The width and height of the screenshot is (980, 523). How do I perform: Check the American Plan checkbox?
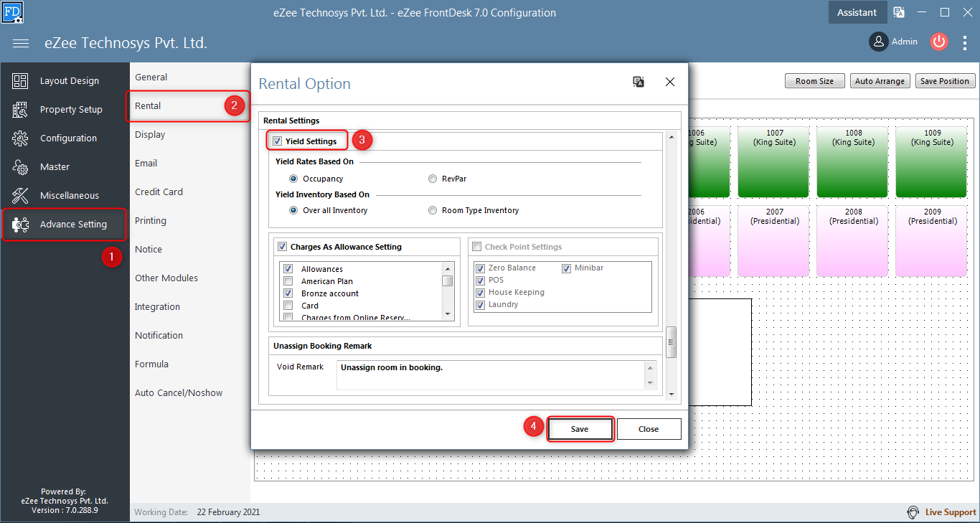(288, 281)
